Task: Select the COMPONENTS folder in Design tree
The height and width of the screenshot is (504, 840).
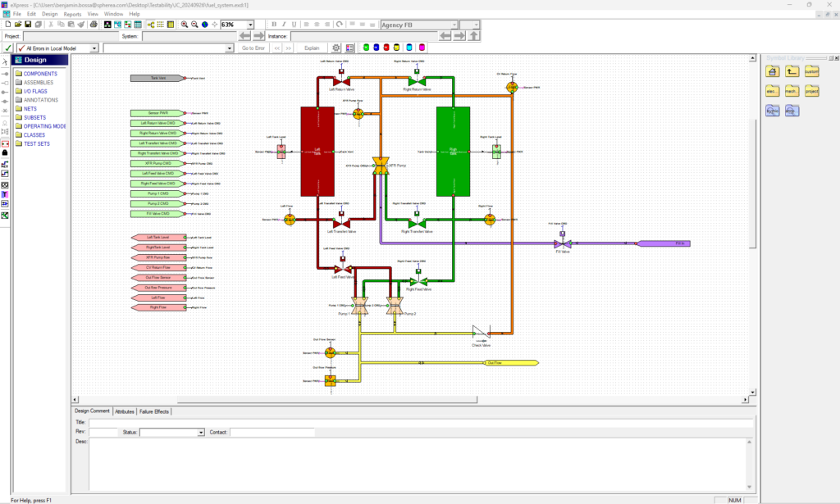Action: [x=40, y=74]
